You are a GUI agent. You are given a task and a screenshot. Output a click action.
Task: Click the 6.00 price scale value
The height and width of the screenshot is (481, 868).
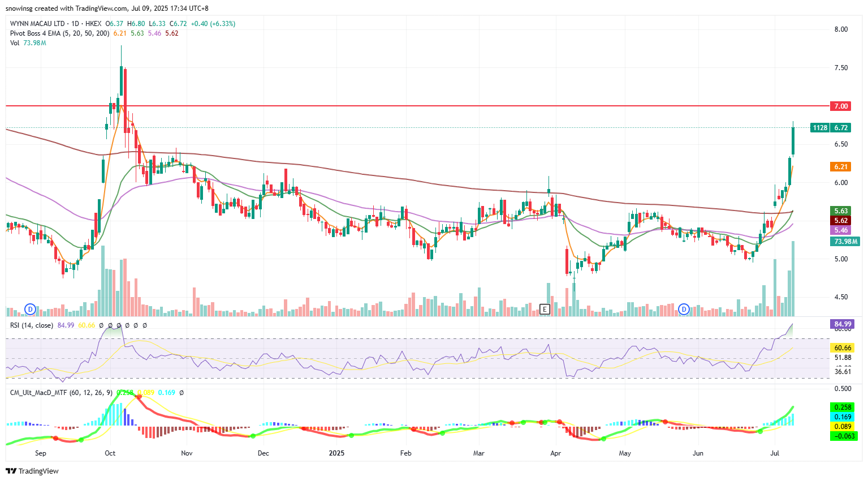841,183
